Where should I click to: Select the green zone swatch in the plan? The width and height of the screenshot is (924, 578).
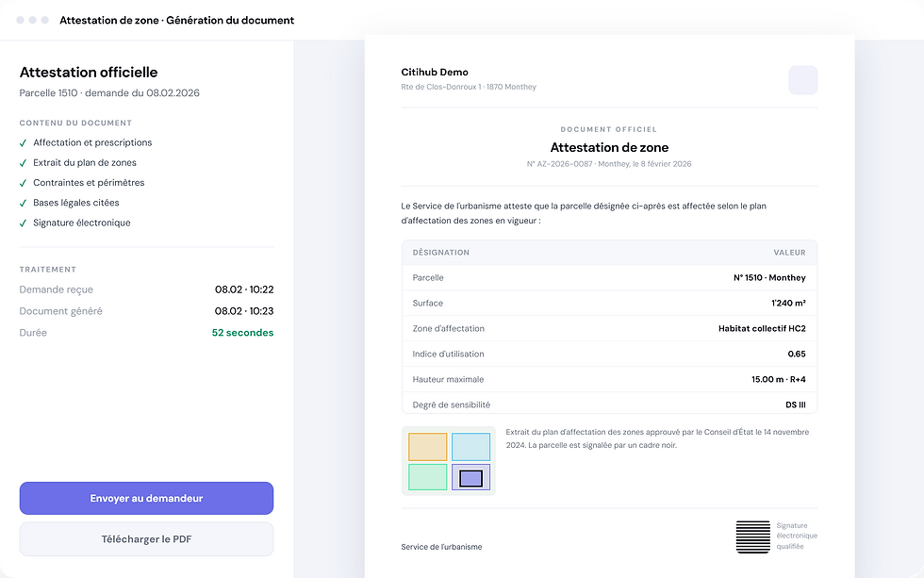click(x=428, y=477)
